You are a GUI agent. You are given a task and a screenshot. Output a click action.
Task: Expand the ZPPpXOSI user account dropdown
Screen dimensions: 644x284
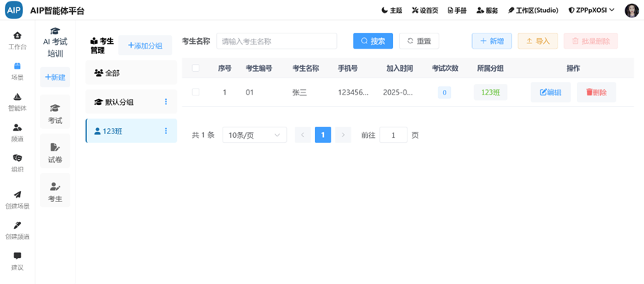(591, 10)
